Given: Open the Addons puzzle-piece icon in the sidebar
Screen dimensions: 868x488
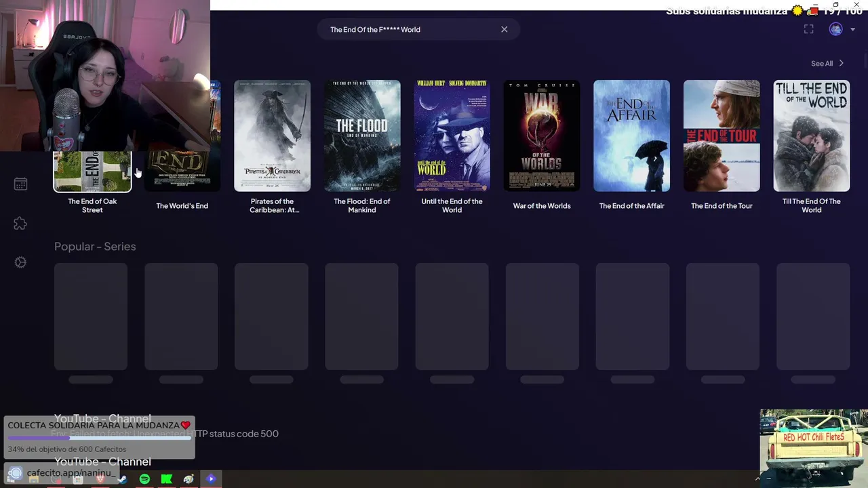Looking at the screenshot, I should pyautogui.click(x=20, y=224).
